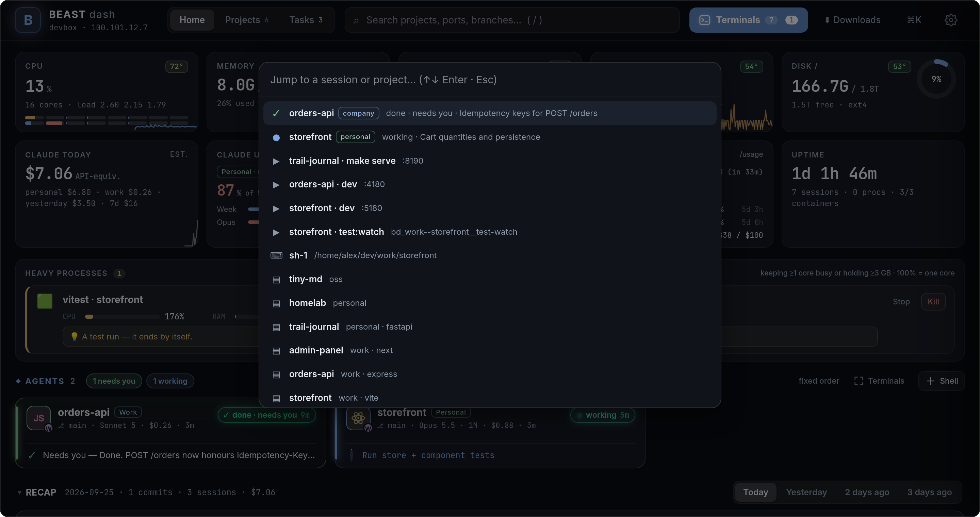
Task: Click the project icon beside homelab
Action: click(276, 303)
